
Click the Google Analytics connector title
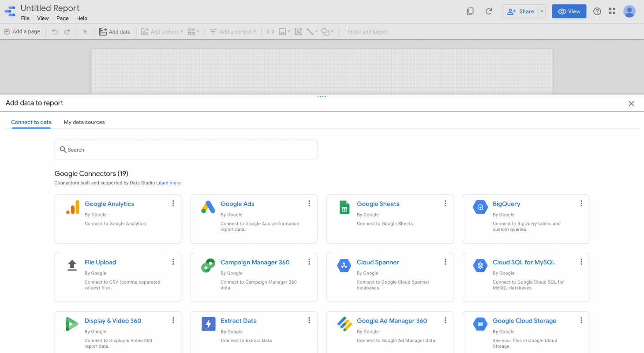109,204
